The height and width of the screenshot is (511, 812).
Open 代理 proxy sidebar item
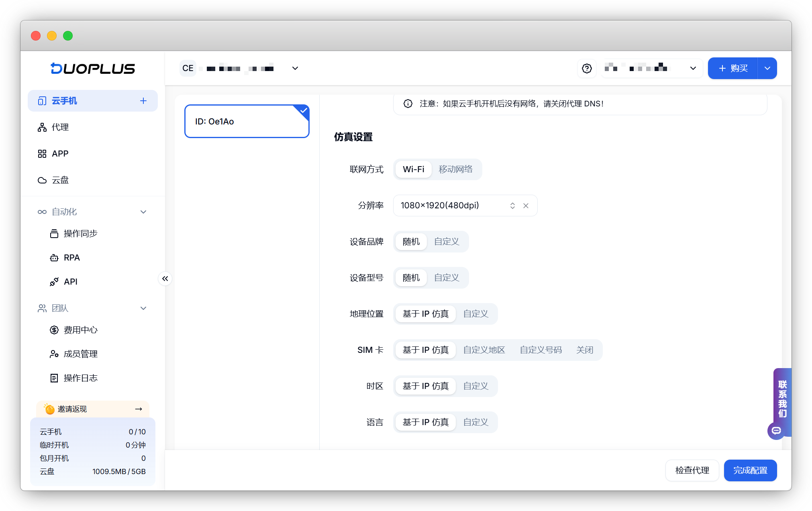pos(60,127)
